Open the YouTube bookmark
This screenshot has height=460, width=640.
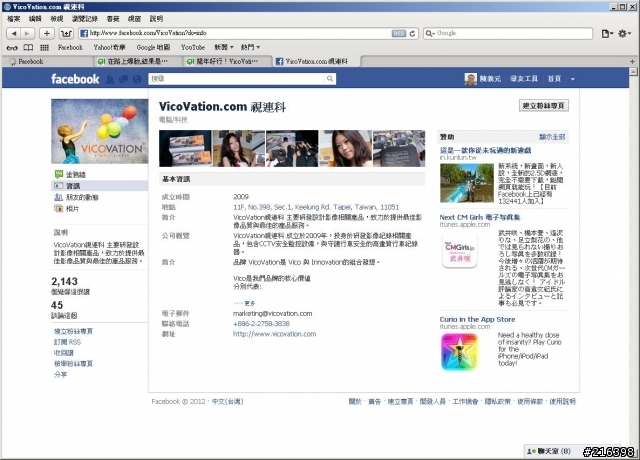(x=193, y=47)
